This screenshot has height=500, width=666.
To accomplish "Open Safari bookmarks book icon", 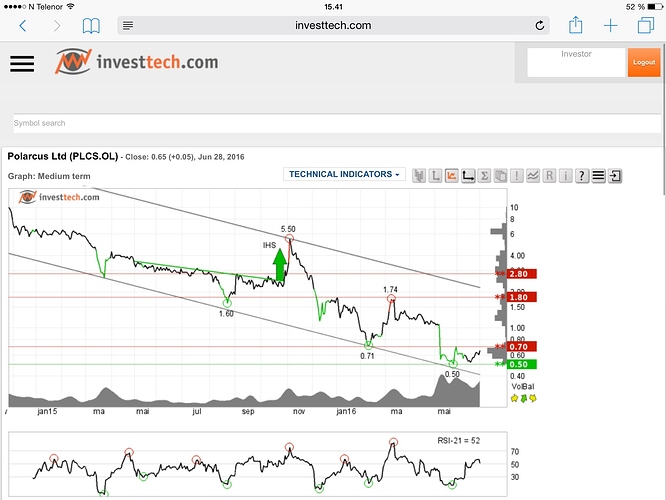I will pyautogui.click(x=91, y=25).
